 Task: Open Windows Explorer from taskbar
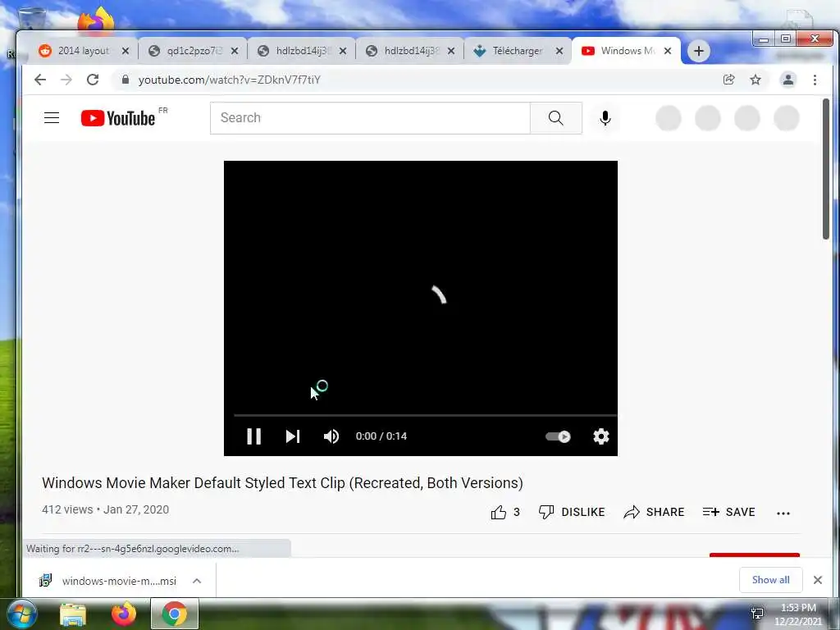(73, 614)
